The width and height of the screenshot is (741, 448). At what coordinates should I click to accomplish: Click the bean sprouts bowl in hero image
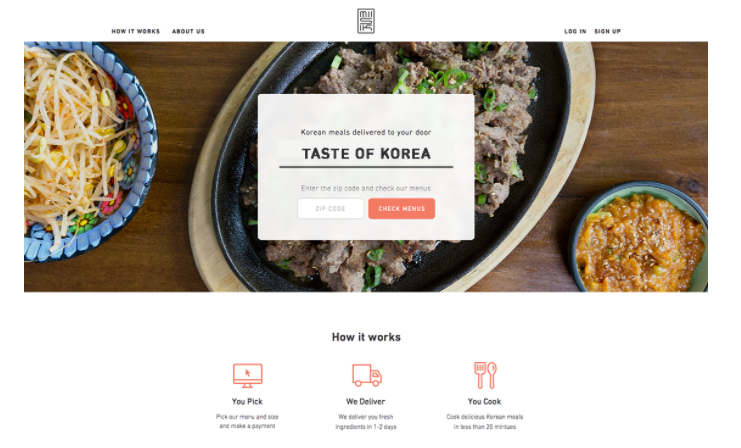[x=90, y=151]
